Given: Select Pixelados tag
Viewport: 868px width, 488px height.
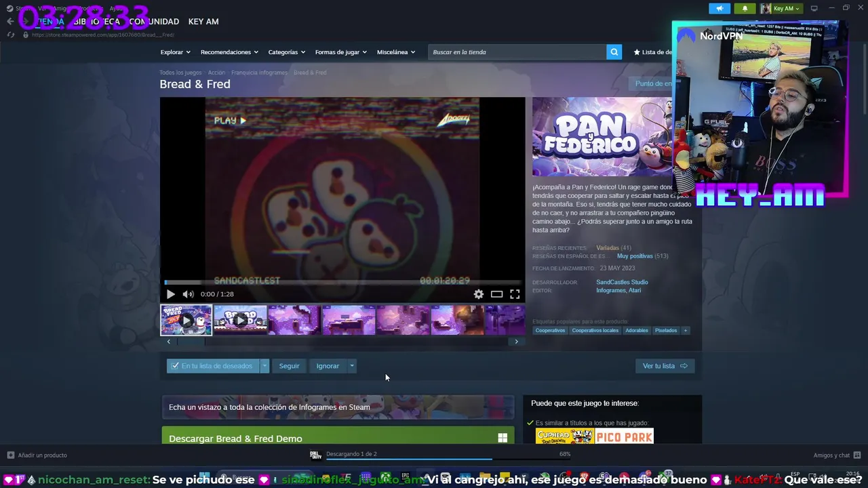Looking at the screenshot, I should tap(666, 330).
